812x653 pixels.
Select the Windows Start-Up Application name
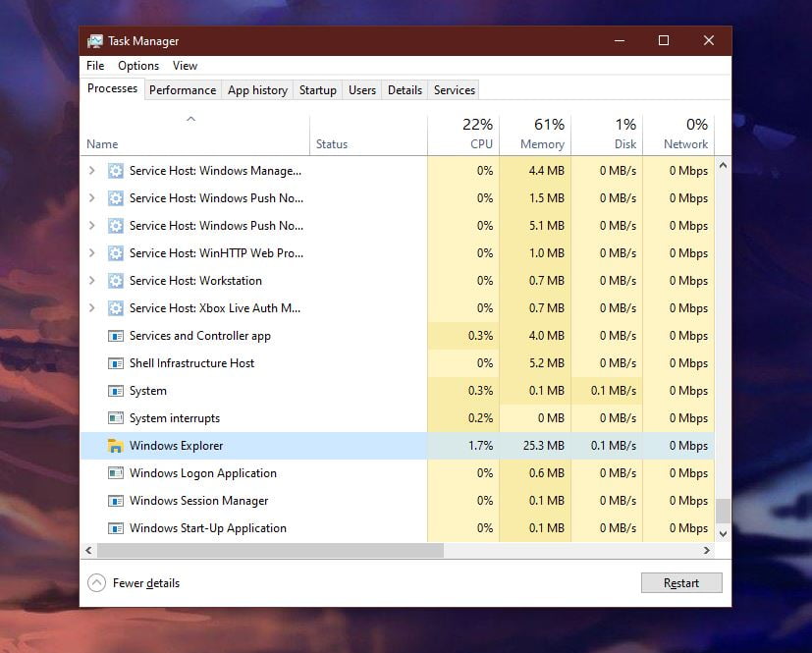207,528
